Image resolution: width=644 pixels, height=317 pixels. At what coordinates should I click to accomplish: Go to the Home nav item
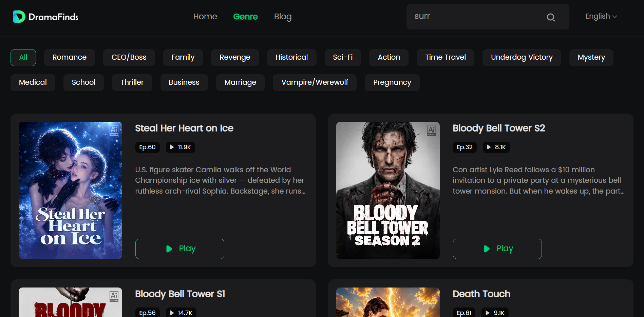[x=205, y=16]
